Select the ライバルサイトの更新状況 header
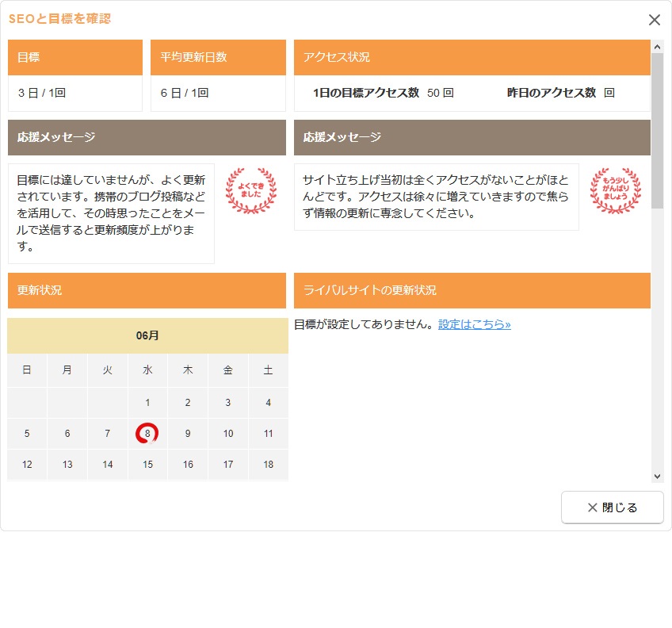 pos(472,290)
